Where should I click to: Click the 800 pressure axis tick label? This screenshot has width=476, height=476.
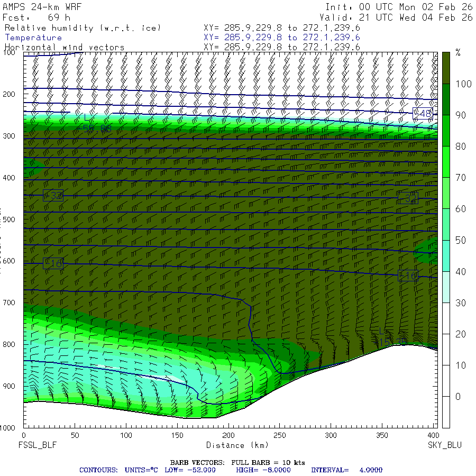(9, 344)
